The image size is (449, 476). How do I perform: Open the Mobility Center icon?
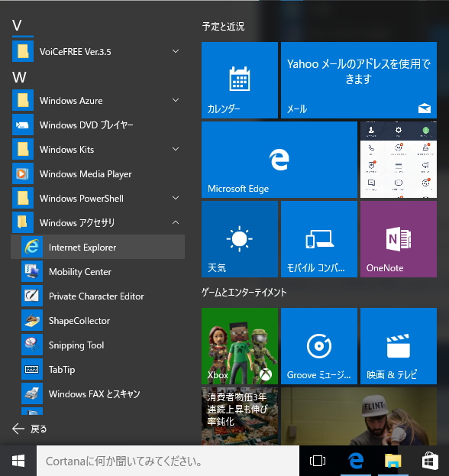point(32,271)
